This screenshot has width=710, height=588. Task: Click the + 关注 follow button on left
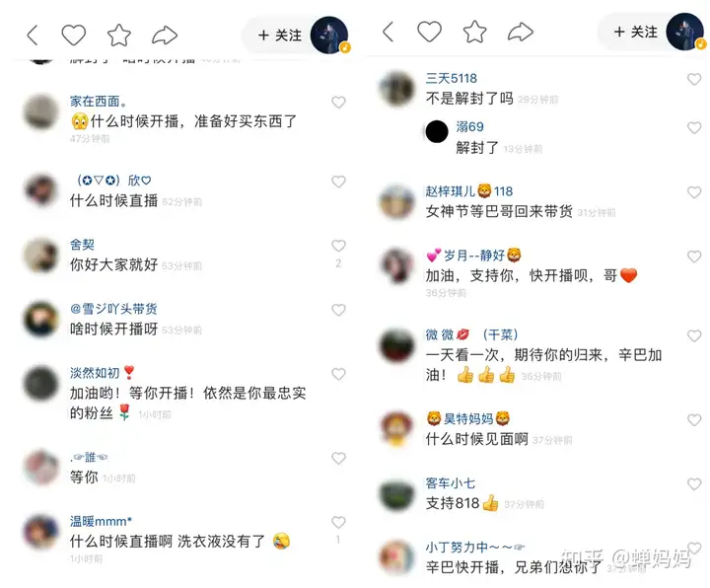280,36
